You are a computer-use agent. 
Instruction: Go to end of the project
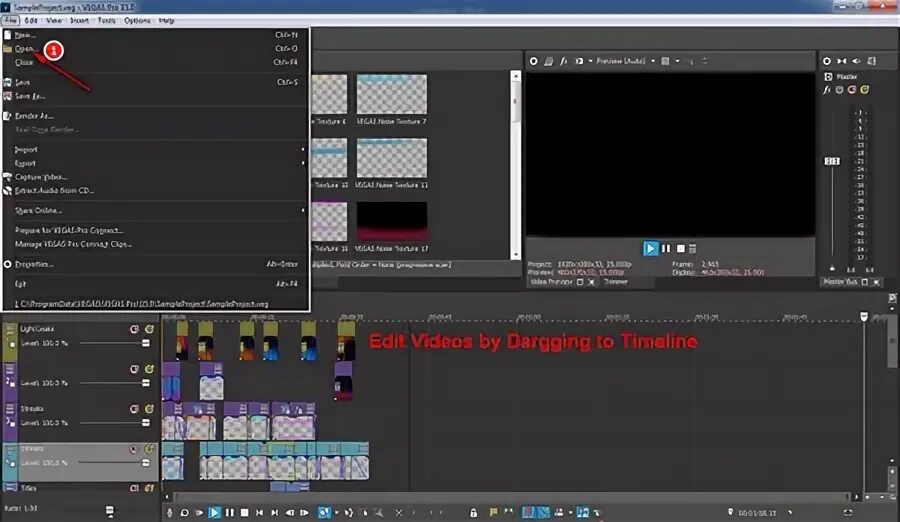(x=274, y=512)
